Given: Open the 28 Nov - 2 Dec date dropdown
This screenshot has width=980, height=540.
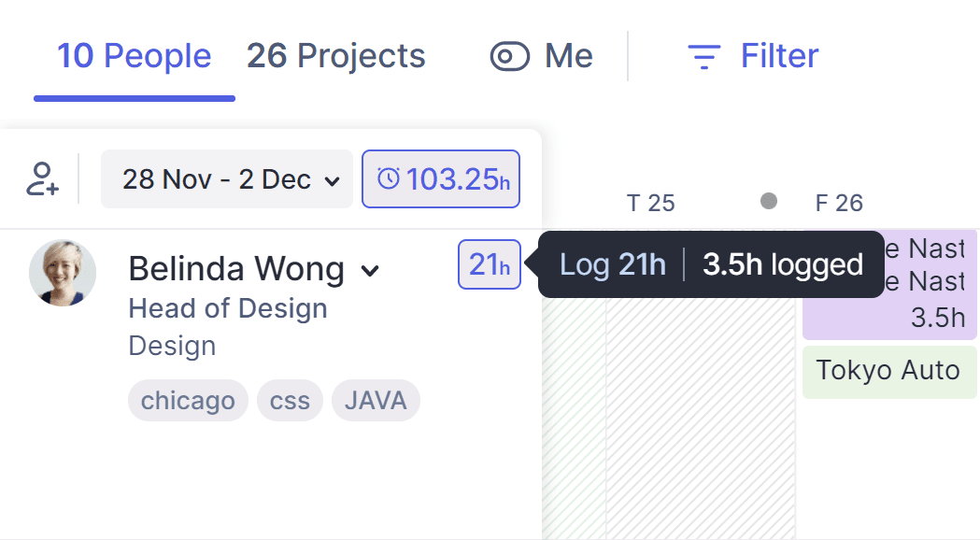Looking at the screenshot, I should (227, 178).
